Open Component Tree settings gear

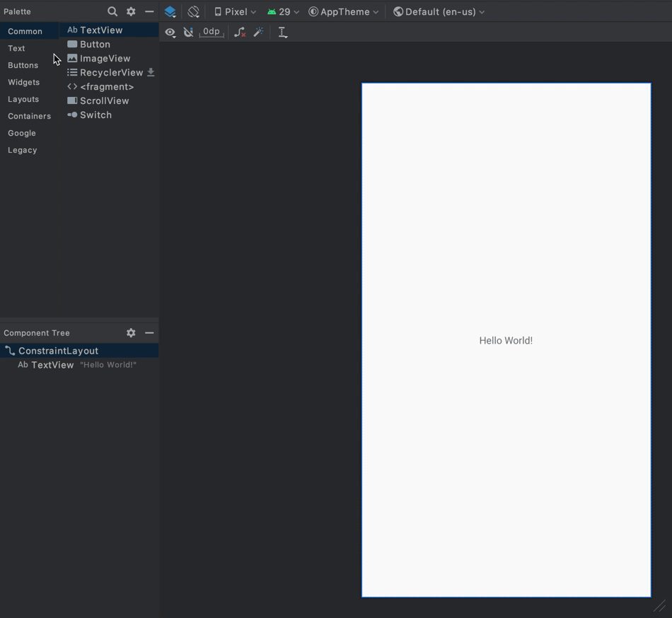click(x=131, y=333)
